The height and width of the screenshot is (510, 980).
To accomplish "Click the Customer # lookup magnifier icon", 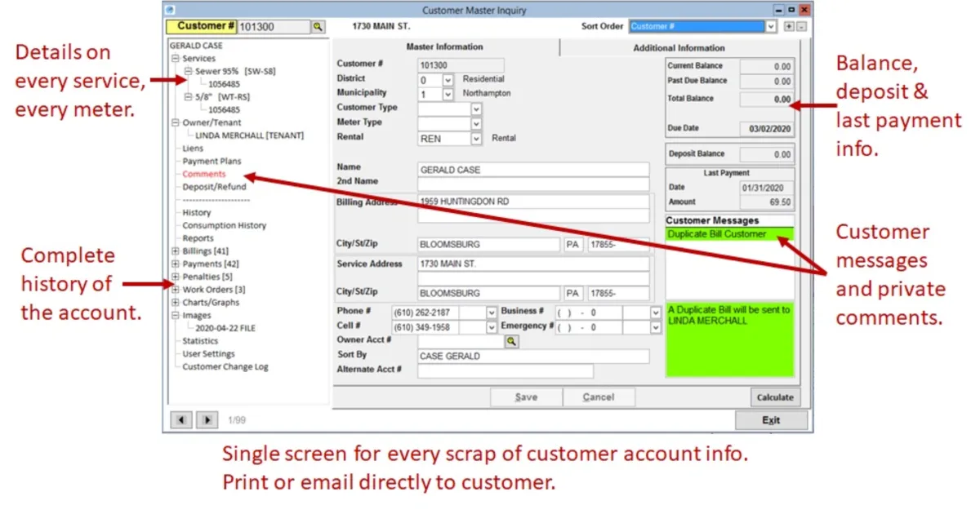I will (318, 27).
